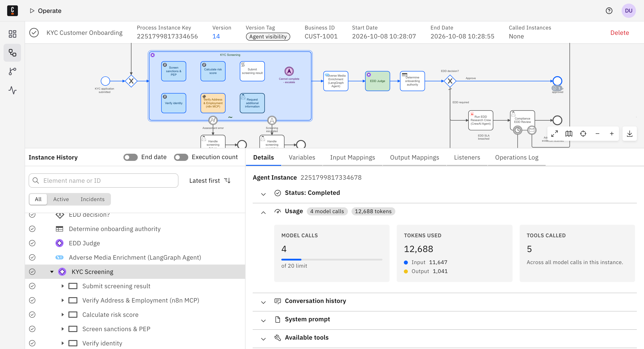The width and height of the screenshot is (644, 349).
Task: Click the Operate app title
Action: pos(49,11)
